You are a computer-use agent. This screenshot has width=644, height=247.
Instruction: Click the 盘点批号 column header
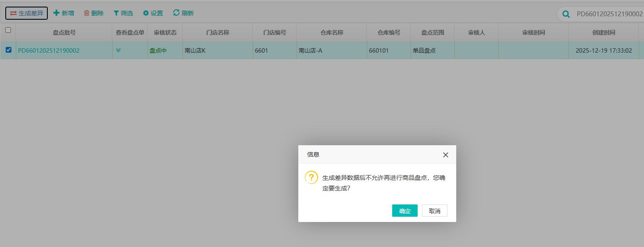click(64, 32)
